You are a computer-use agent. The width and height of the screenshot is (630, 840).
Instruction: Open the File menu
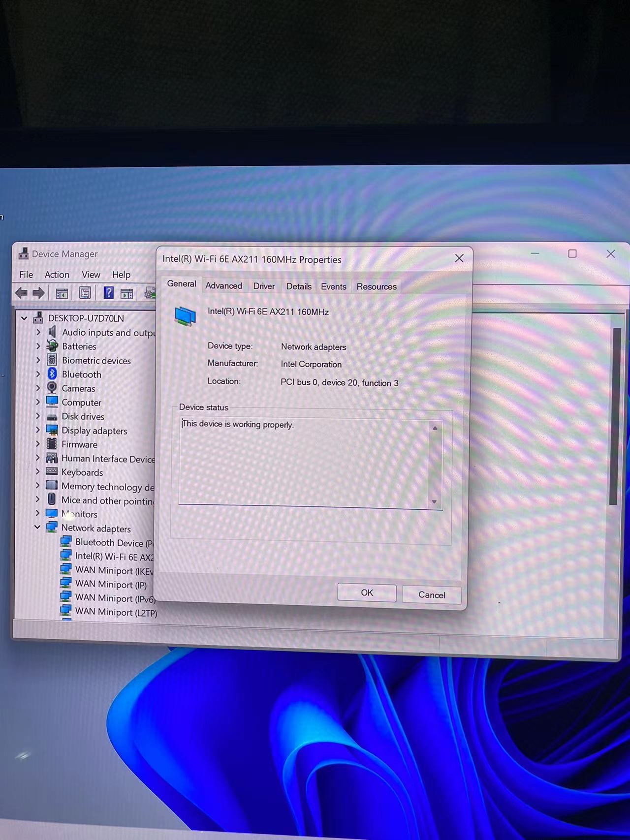pyautogui.click(x=26, y=275)
